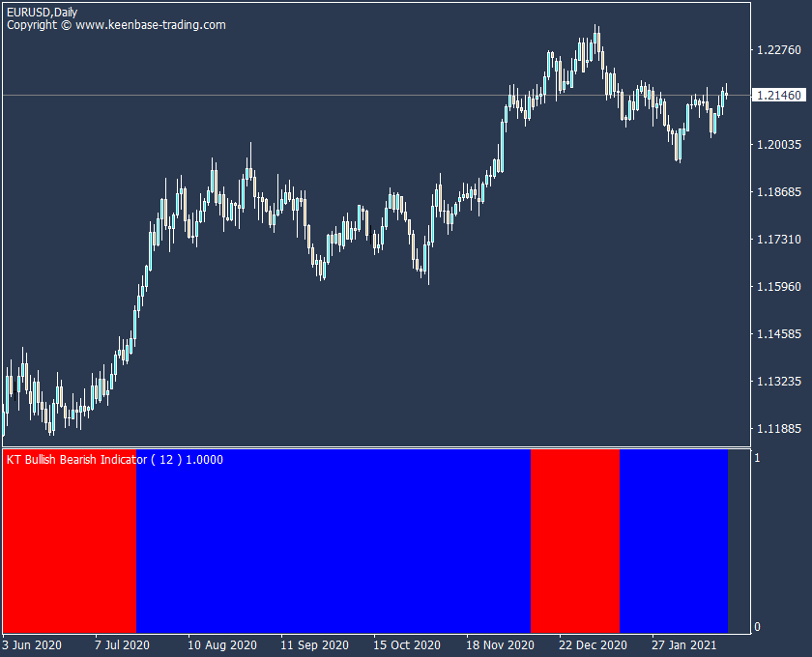The width and height of the screenshot is (812, 657).
Task: Select the 1.21460 current price label
Action: click(779, 96)
